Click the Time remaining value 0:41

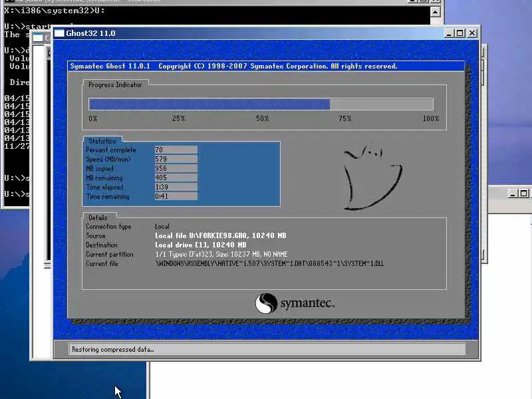pyautogui.click(x=176, y=196)
